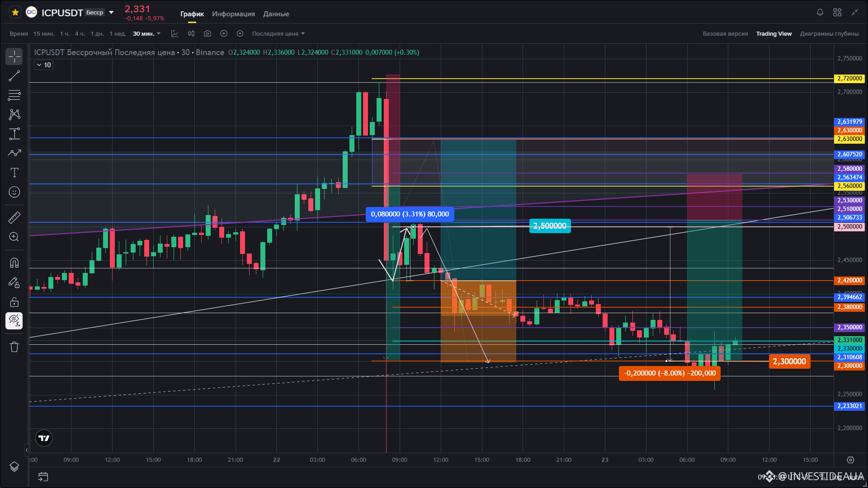
Task: Open Диаграммы глубины view
Action: pos(829,34)
